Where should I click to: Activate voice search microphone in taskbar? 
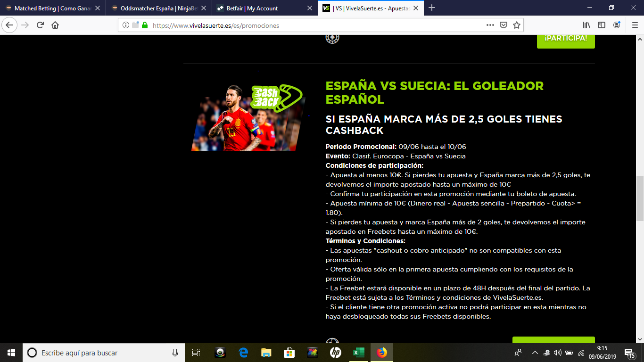coord(175,353)
